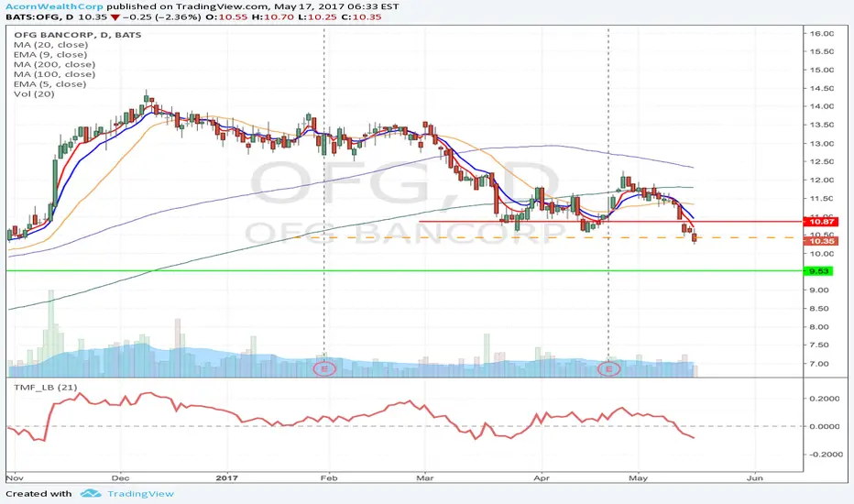
Task: Click the earnings 'E' marker near late April
Action: coord(609,369)
